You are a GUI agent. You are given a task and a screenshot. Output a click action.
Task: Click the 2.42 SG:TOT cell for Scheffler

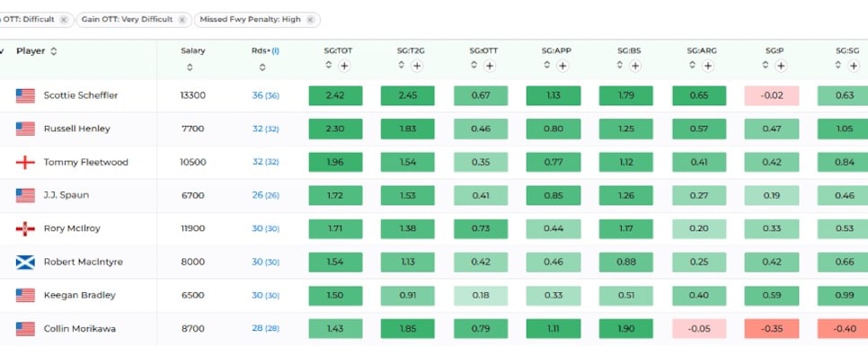[335, 95]
